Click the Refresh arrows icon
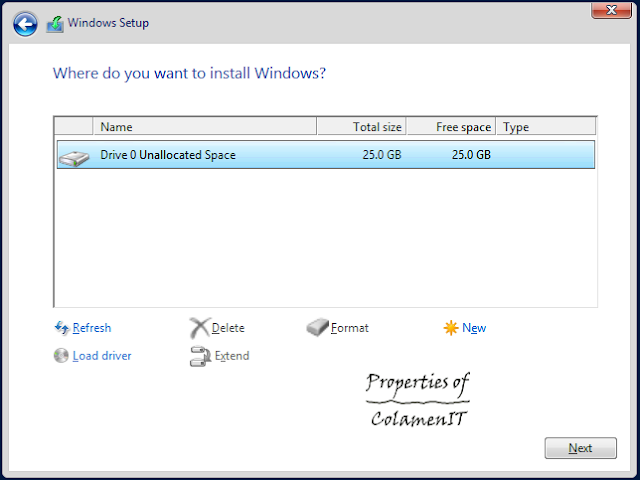This screenshot has height=480, width=640. (62, 328)
